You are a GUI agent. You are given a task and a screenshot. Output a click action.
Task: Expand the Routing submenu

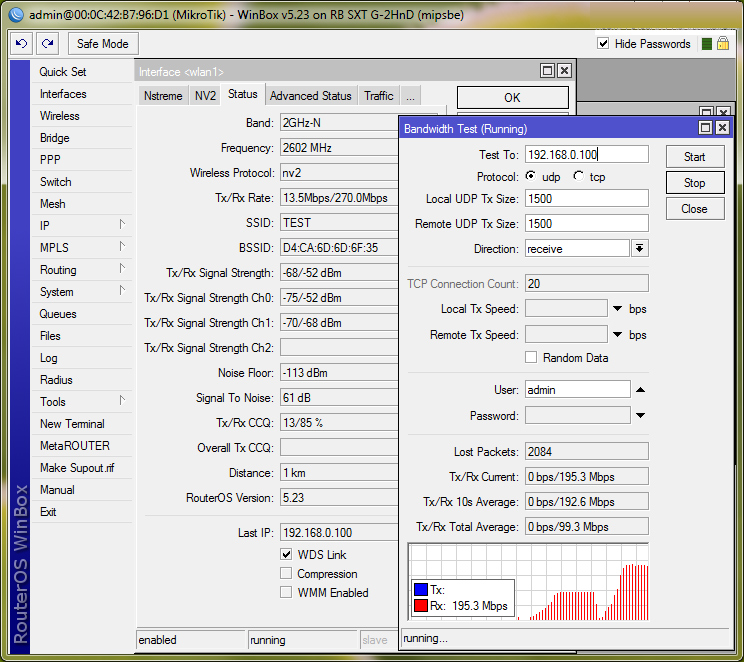pos(122,269)
